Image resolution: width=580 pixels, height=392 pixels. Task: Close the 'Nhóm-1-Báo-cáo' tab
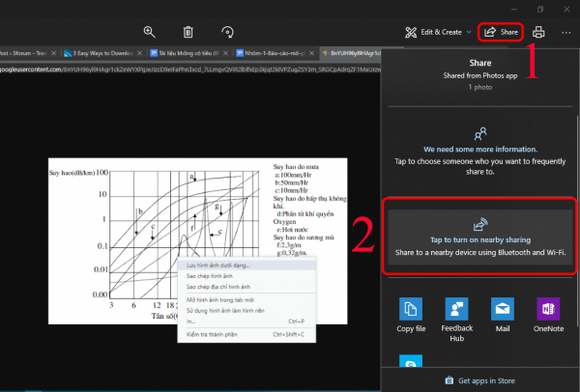(312, 53)
